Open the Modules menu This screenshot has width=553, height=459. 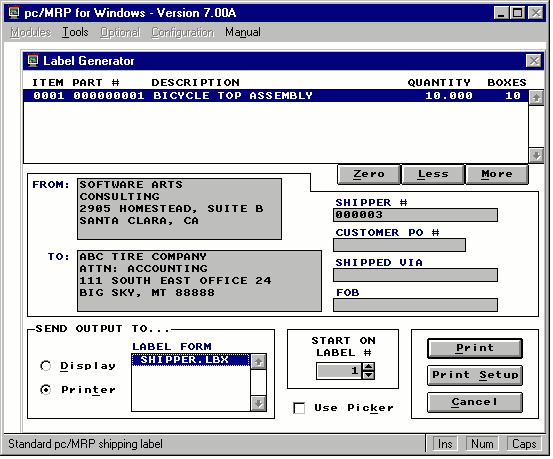30,32
